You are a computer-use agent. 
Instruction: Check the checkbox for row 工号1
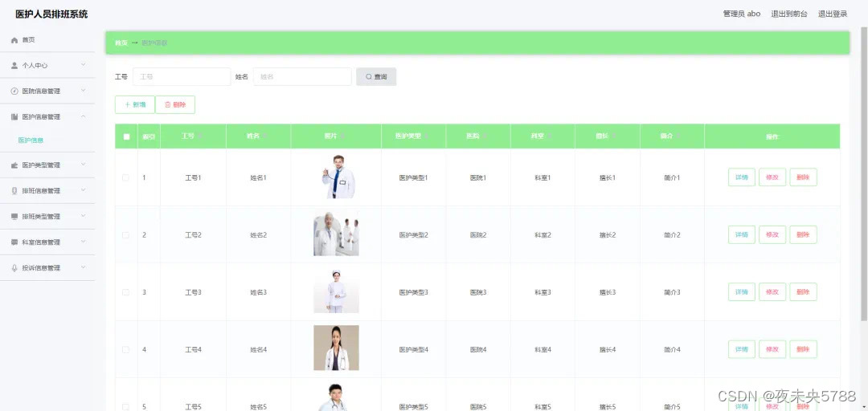pyautogui.click(x=125, y=177)
